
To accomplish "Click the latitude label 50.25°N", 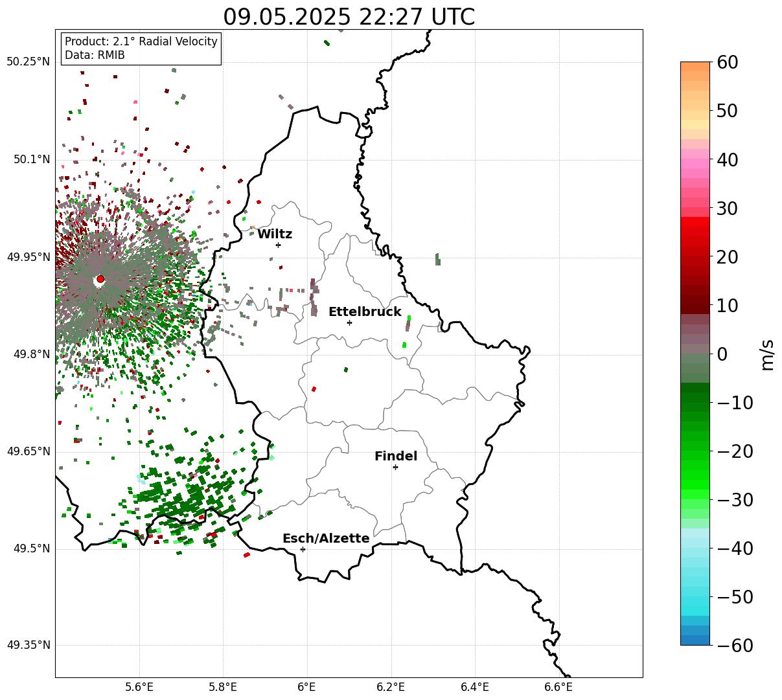I will [29, 62].
